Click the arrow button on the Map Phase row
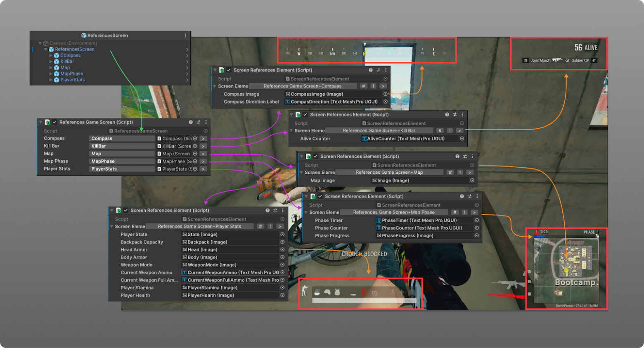The width and height of the screenshot is (644, 348). coord(203,161)
